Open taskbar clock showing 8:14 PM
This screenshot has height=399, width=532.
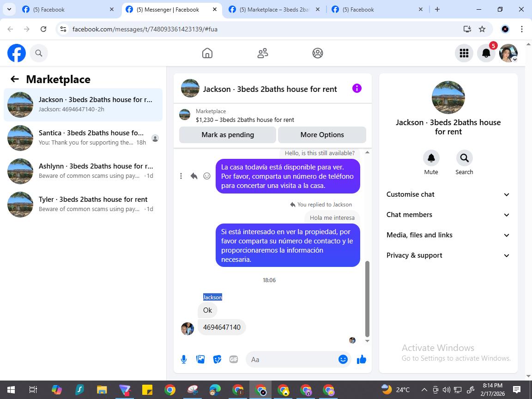493,389
